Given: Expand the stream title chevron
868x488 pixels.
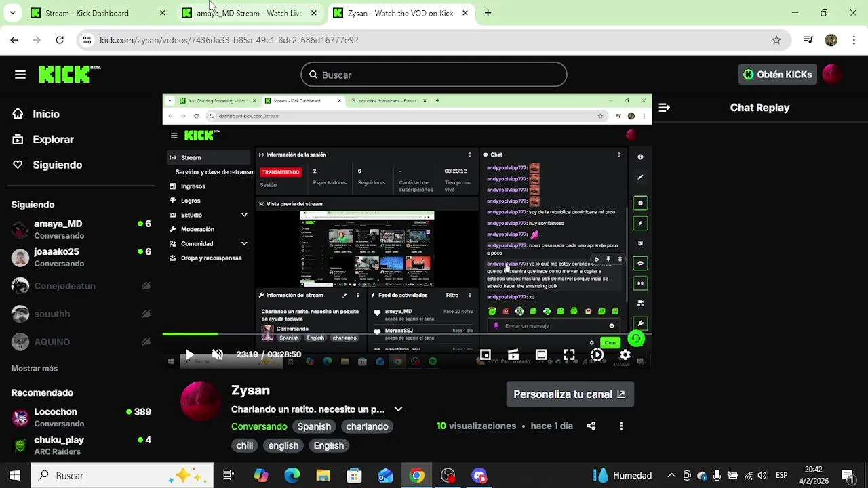Looking at the screenshot, I should coord(398,409).
